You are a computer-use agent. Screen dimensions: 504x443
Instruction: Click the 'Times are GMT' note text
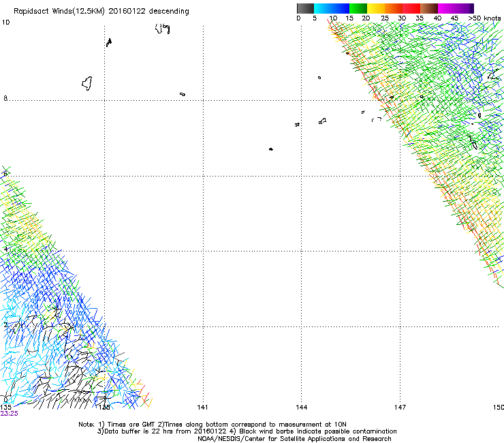point(131,425)
